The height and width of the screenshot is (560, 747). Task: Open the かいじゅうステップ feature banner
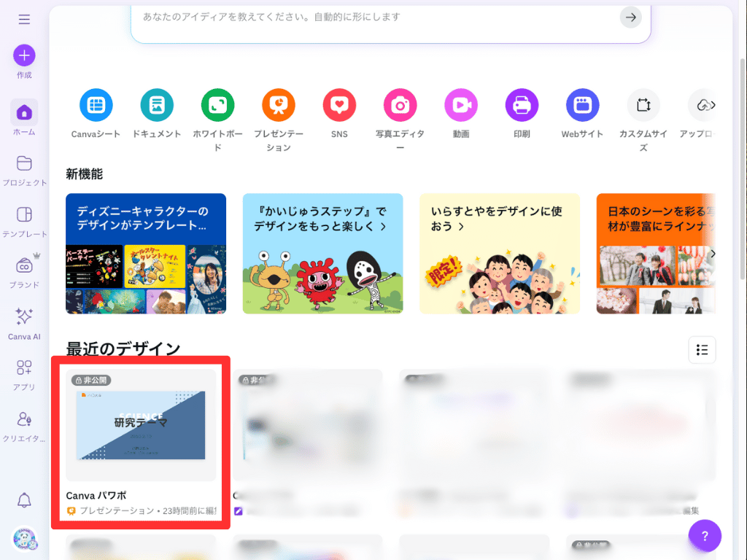322,253
